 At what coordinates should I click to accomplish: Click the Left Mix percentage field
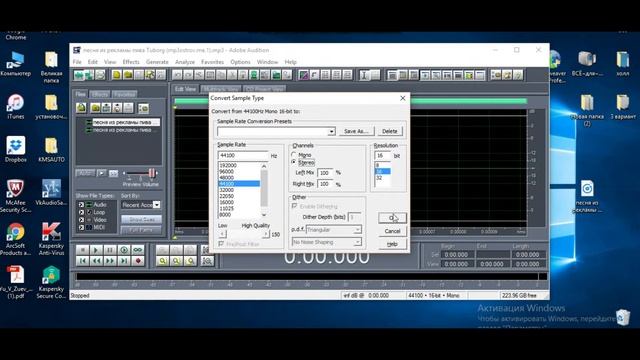click(x=325, y=173)
